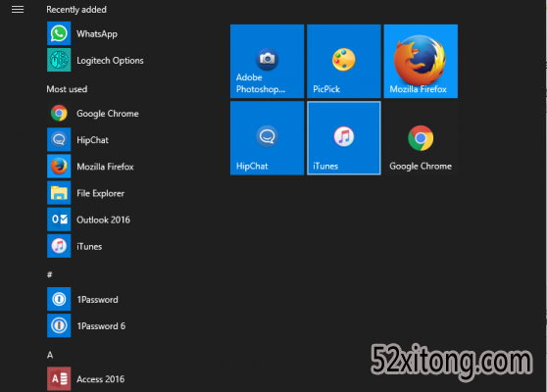Launch the Mozilla Firefox tile

421,62
